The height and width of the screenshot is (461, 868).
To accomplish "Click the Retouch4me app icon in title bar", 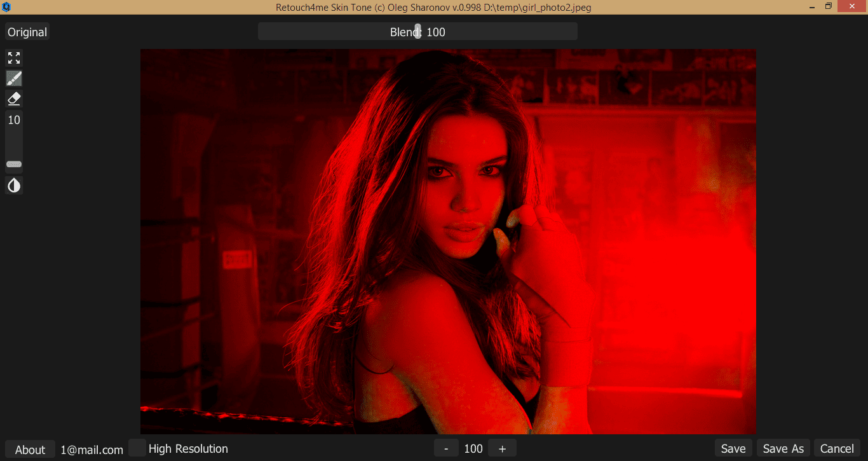I will [6, 7].
